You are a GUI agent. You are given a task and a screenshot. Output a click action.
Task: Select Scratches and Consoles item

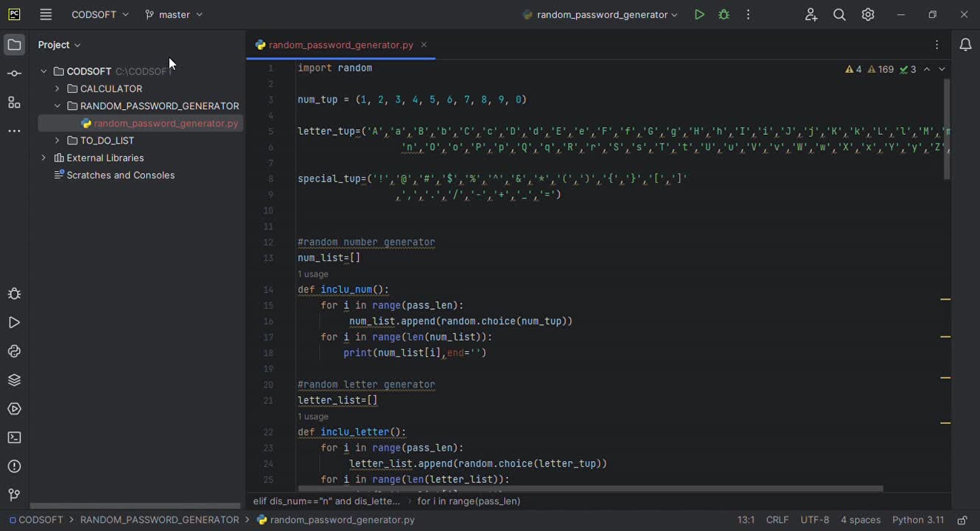121,175
